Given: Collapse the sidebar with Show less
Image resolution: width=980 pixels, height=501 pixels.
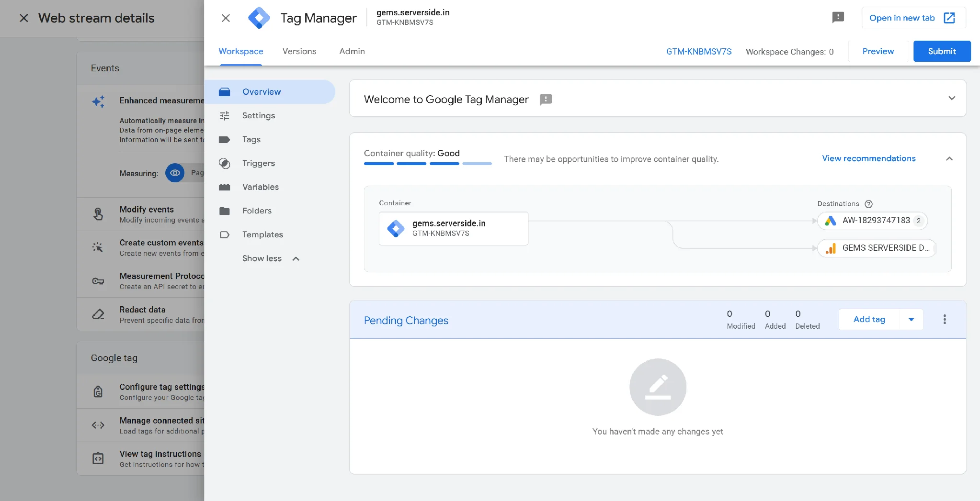Looking at the screenshot, I should 271,258.
